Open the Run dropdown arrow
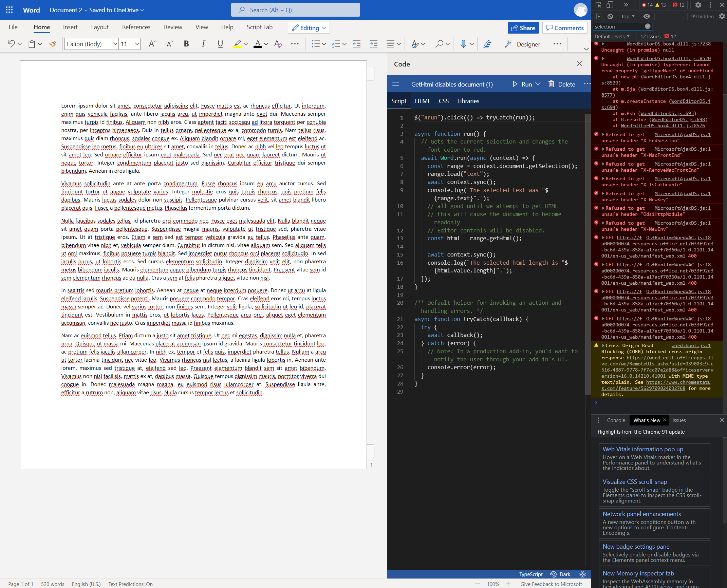The width and height of the screenshot is (727, 588). pyautogui.click(x=538, y=84)
